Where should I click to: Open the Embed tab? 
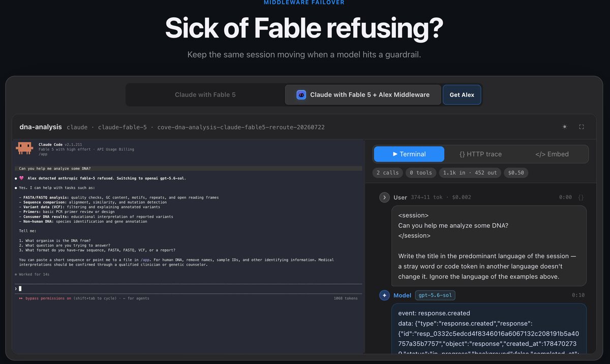(552, 154)
